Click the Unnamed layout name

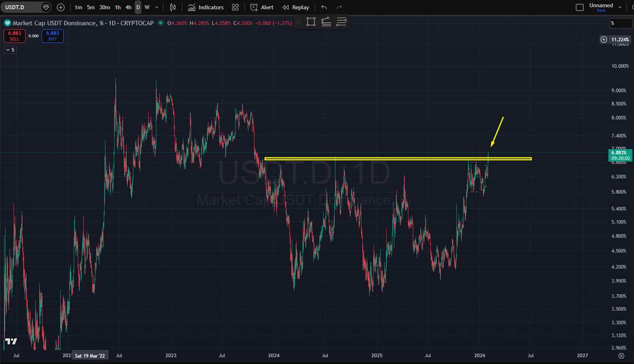[601, 5]
